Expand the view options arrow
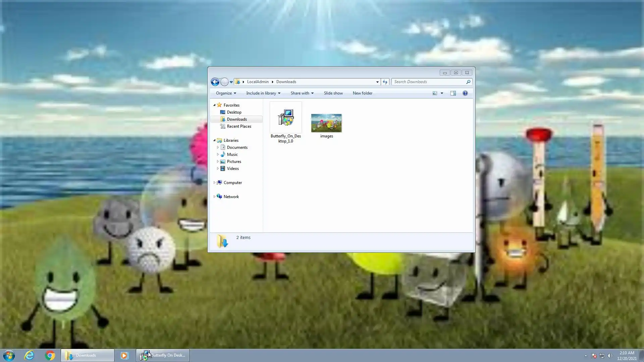The height and width of the screenshot is (362, 644). coord(442,93)
